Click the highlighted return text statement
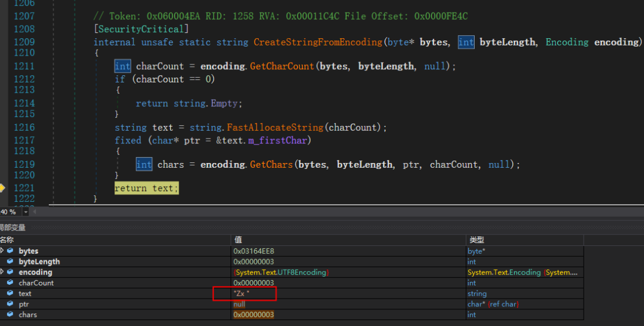Screen dimensions: 644x326 pyautogui.click(x=146, y=188)
